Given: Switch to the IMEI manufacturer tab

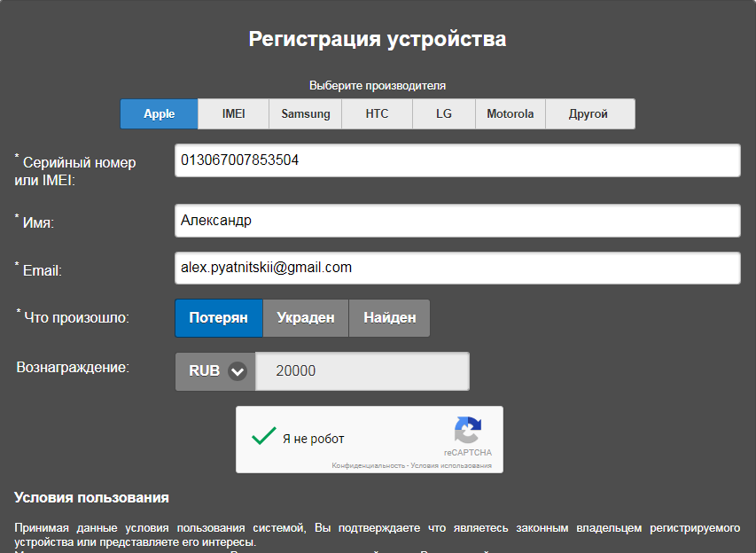Looking at the screenshot, I should coord(233,113).
